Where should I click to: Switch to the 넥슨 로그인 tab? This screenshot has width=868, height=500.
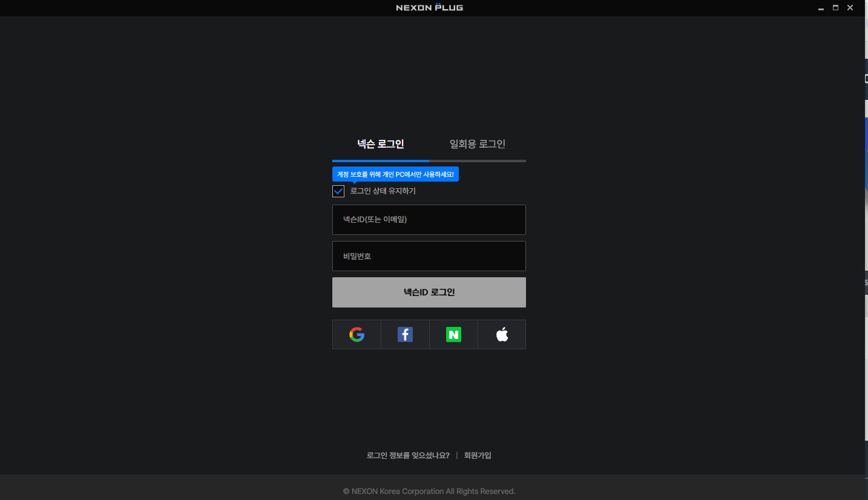coord(381,144)
